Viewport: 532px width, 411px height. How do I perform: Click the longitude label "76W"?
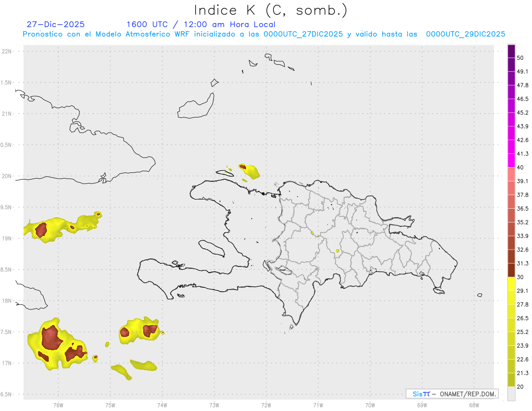58,405
